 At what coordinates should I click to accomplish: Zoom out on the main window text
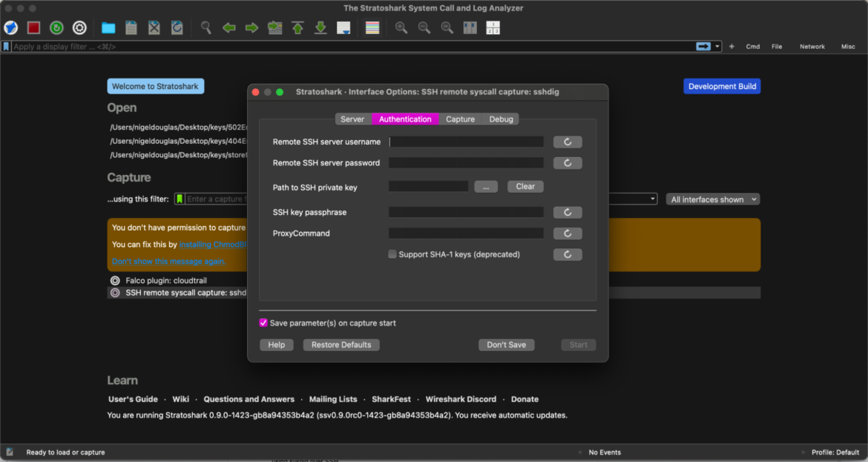click(x=424, y=27)
